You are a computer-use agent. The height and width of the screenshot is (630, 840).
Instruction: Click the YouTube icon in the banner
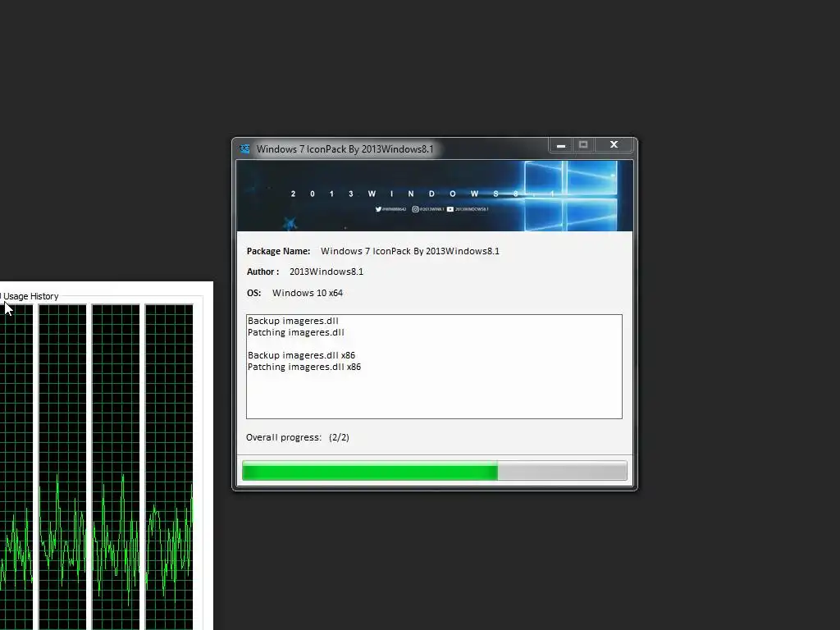[x=450, y=209]
